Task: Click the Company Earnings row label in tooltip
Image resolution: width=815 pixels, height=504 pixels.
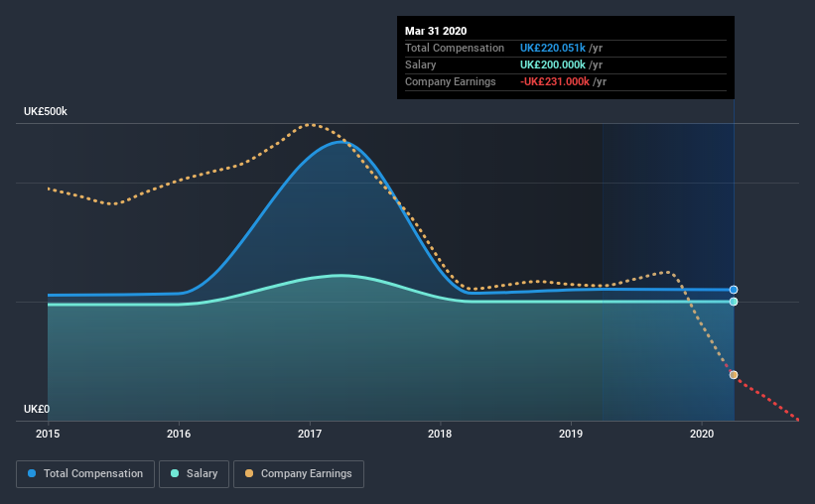Action: tap(450, 81)
